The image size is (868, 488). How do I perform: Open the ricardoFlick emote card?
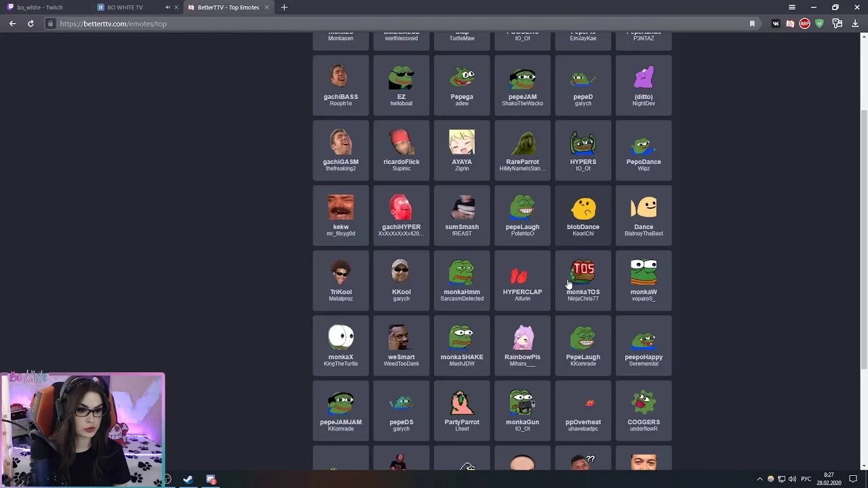click(401, 150)
